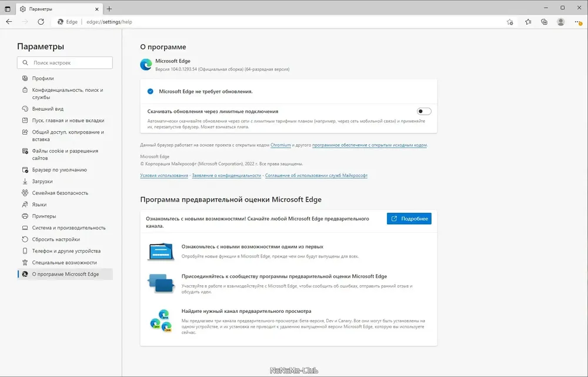Open the tab actions menu icon
Viewport: 588px width, 377px height.
click(7, 9)
